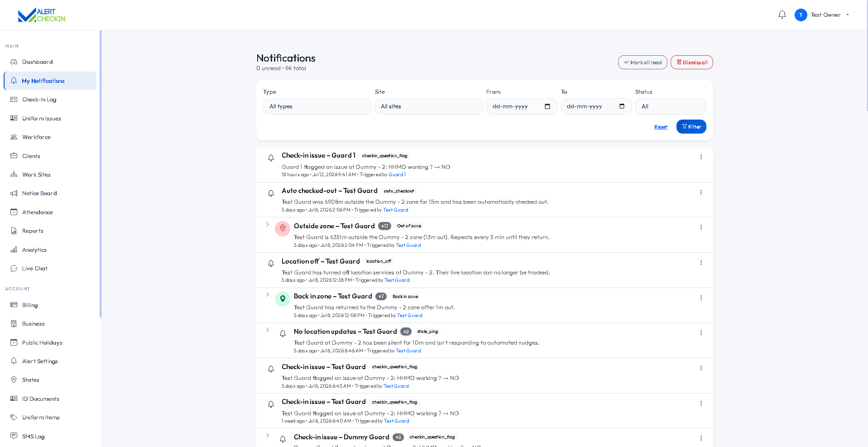Expand the No location updates group
Image resolution: width=868 pixels, height=447 pixels.
click(268, 330)
